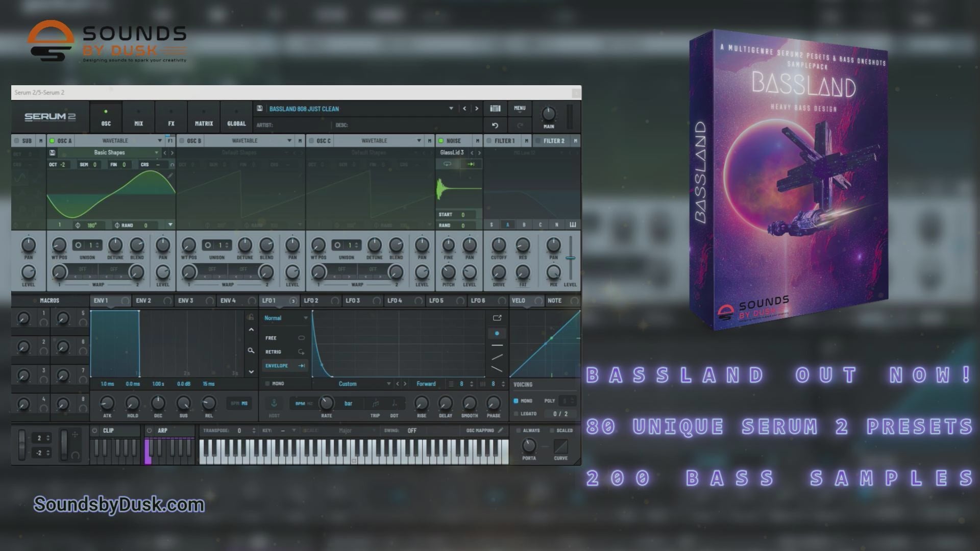The height and width of the screenshot is (551, 980).
Task: Enable the ALWAYS portamento checkbox
Action: (519, 431)
